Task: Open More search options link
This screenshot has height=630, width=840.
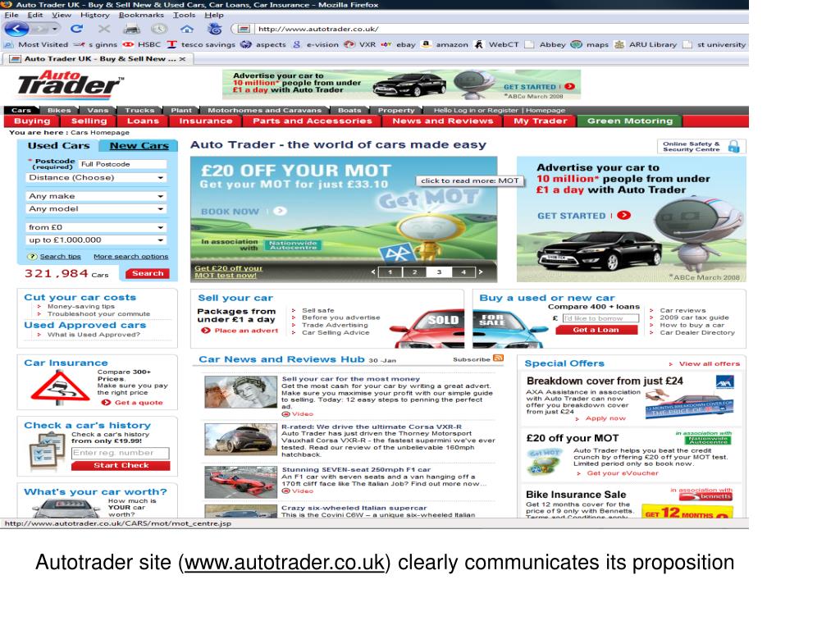Action: [x=130, y=257]
